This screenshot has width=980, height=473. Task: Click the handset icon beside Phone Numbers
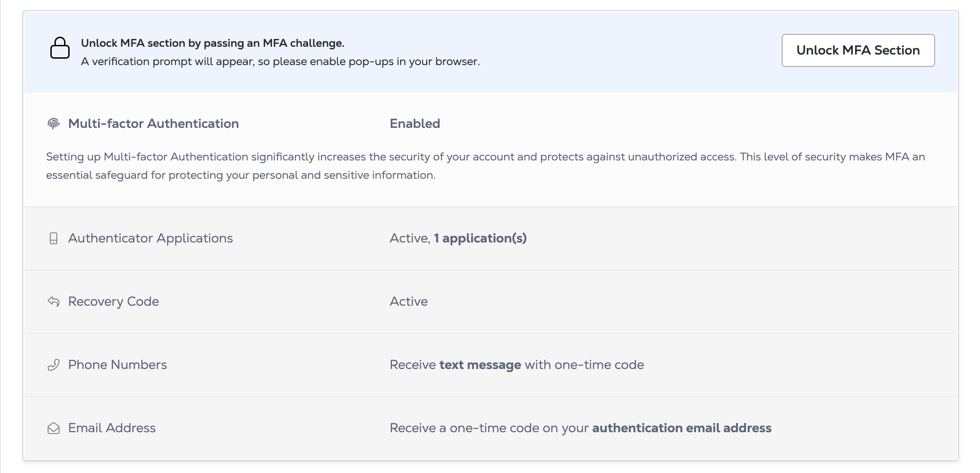click(54, 365)
